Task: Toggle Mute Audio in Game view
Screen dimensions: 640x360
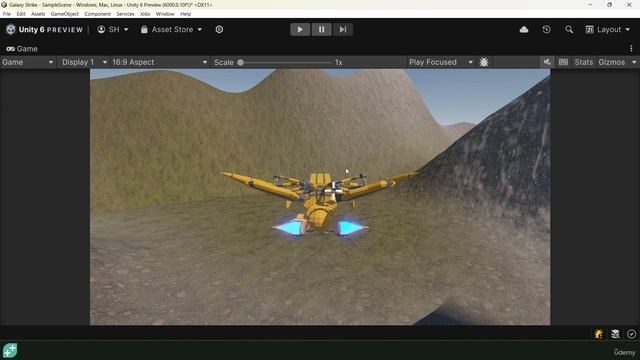Action: (547, 62)
